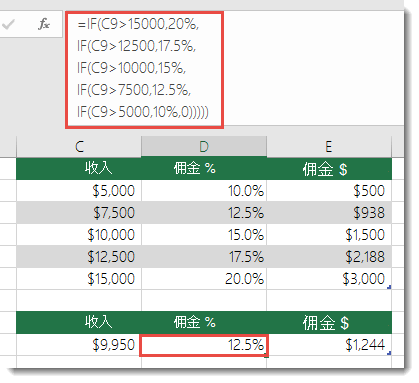
Task: Click the $7,500 revenue cell
Action: pyautogui.click(x=79, y=213)
